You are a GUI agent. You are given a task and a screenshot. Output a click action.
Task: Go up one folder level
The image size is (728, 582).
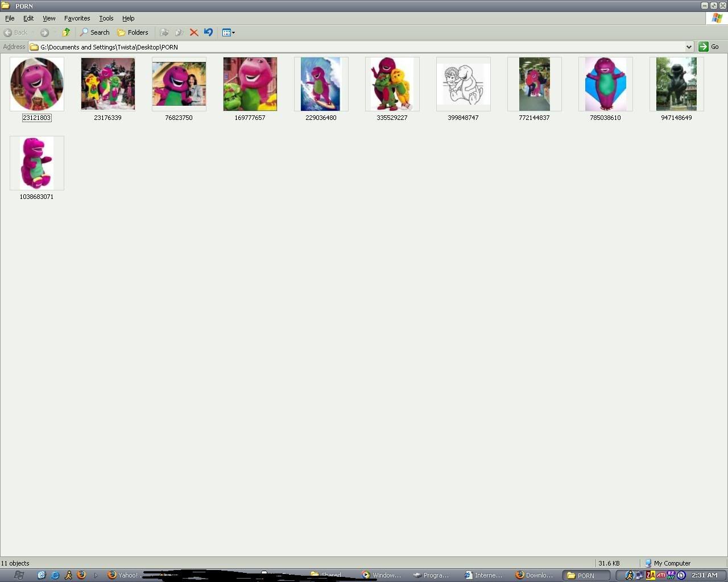[x=67, y=32]
